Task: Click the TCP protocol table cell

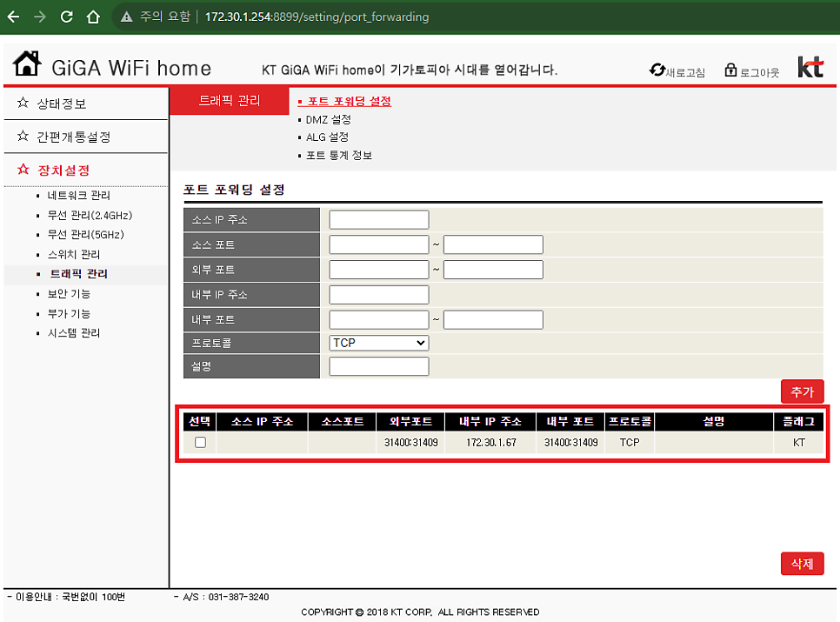Action: (x=630, y=443)
